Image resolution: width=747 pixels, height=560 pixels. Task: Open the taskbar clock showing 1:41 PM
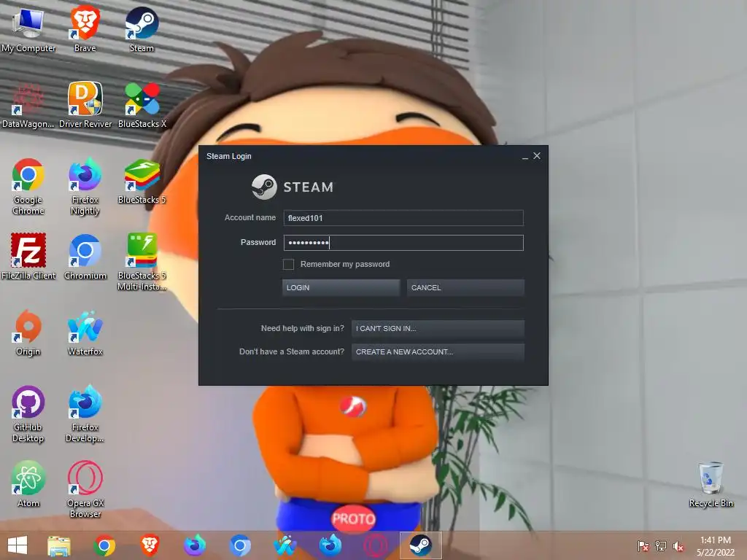[x=716, y=546]
